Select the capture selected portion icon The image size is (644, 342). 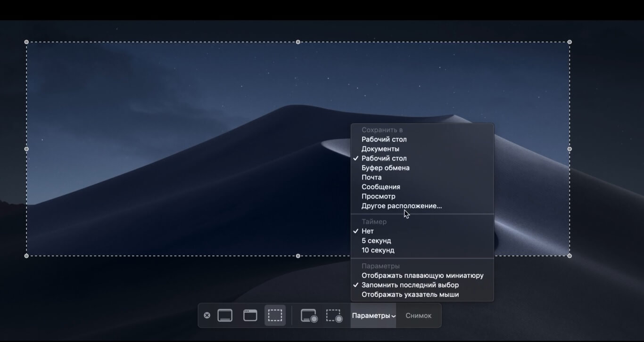275,316
